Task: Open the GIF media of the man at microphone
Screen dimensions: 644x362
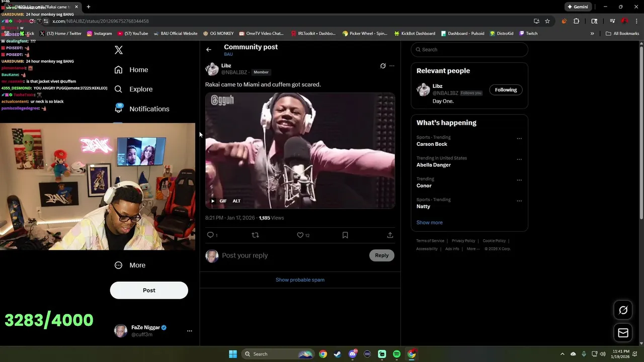Action: coord(300,150)
